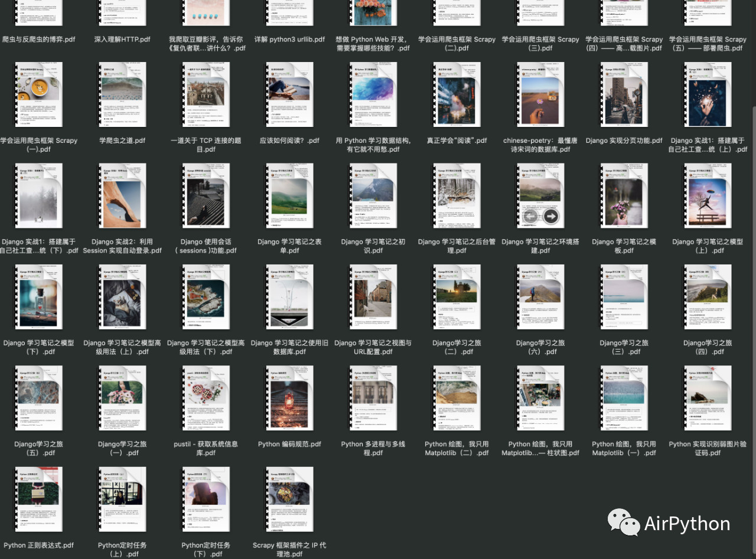Select label Django 学习笔记之模型(上).pdf
The height and width of the screenshot is (559, 756).
(x=708, y=246)
